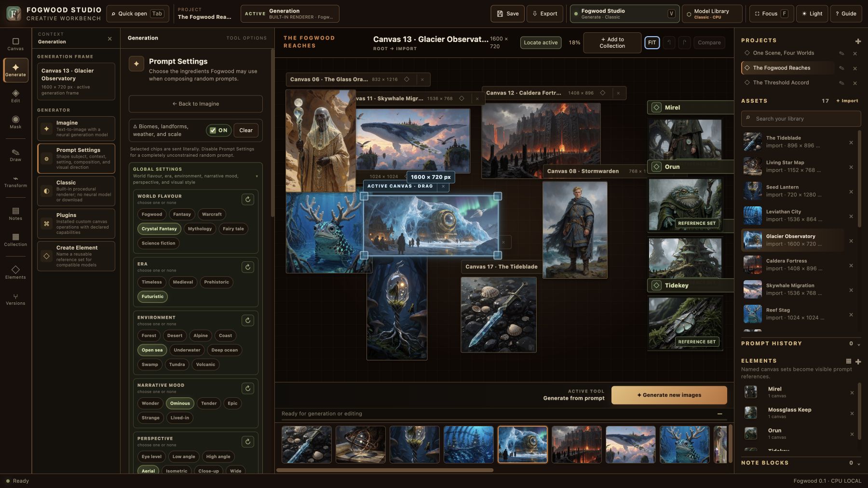Reroll the Era selection
Image resolution: width=868 pixels, height=488 pixels.
coord(248,267)
